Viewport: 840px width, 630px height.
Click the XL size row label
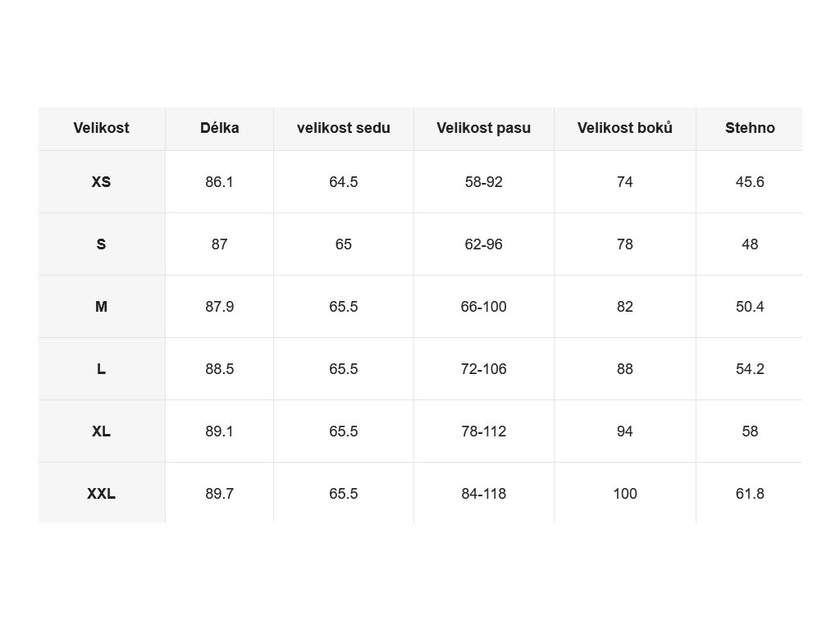101,431
